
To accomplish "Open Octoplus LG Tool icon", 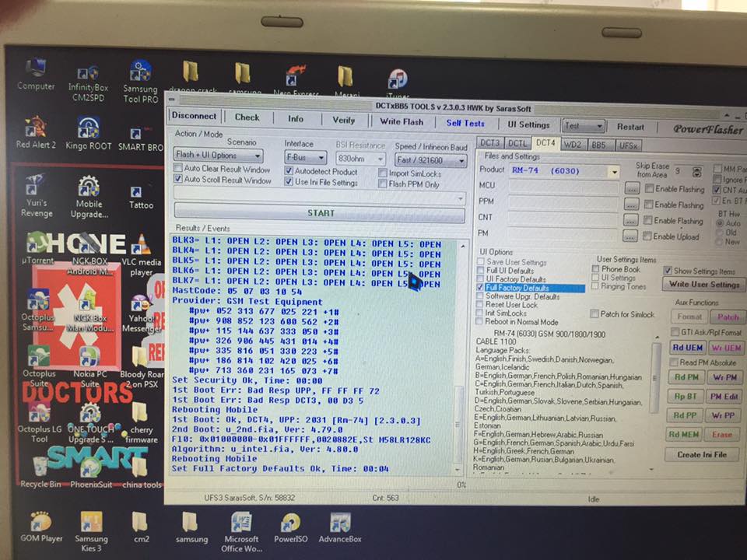I will pos(40,422).
